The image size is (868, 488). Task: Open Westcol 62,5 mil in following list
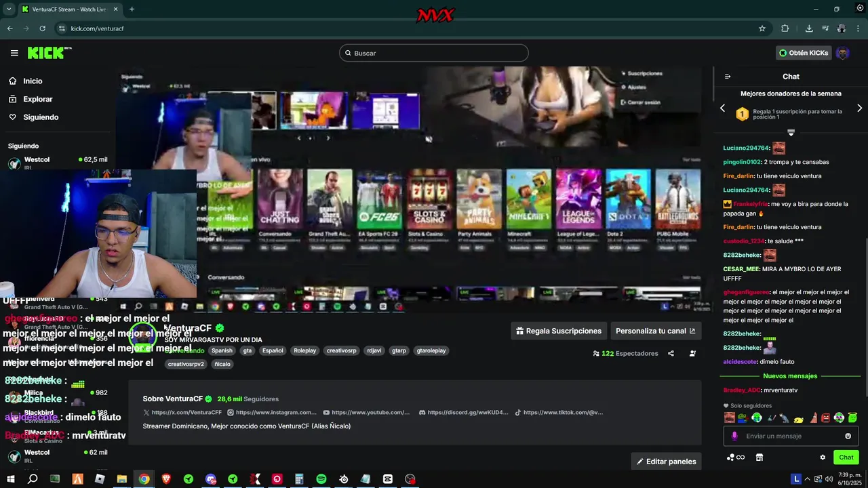[57, 163]
